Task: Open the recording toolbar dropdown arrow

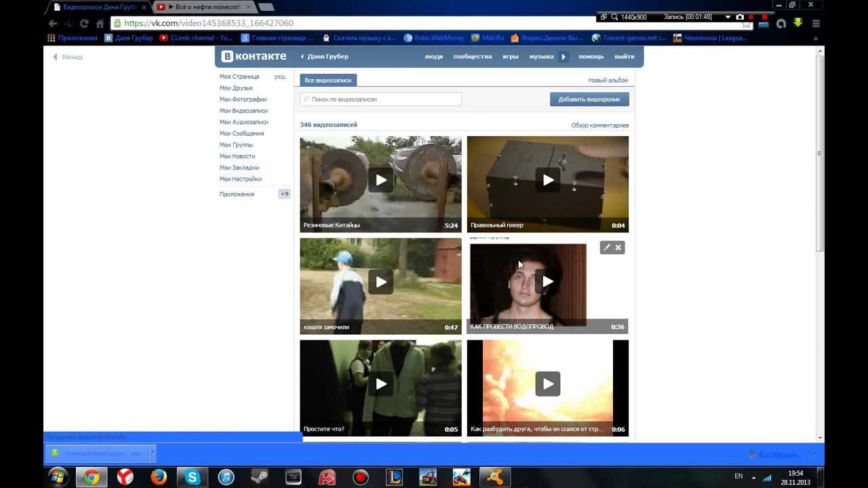Action: pos(728,17)
